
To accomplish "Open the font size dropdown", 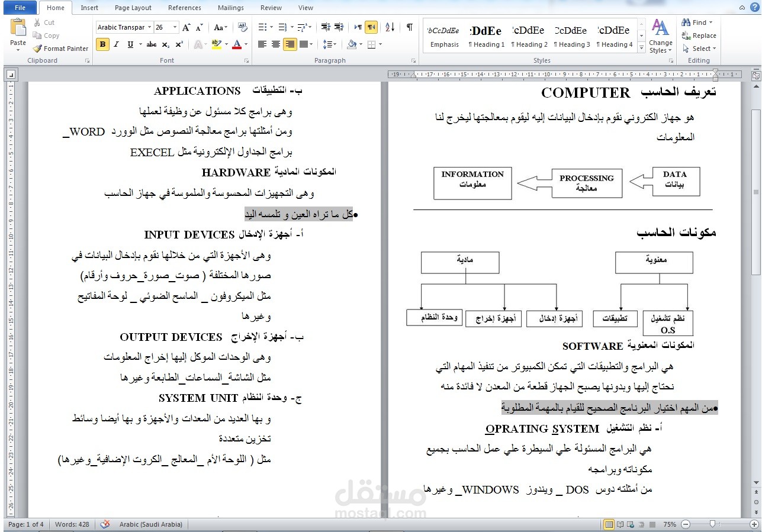I will tap(175, 27).
